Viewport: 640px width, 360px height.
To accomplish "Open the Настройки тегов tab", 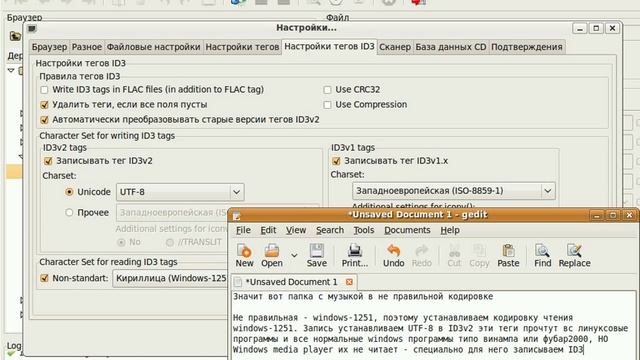I will pyautogui.click(x=242, y=47).
